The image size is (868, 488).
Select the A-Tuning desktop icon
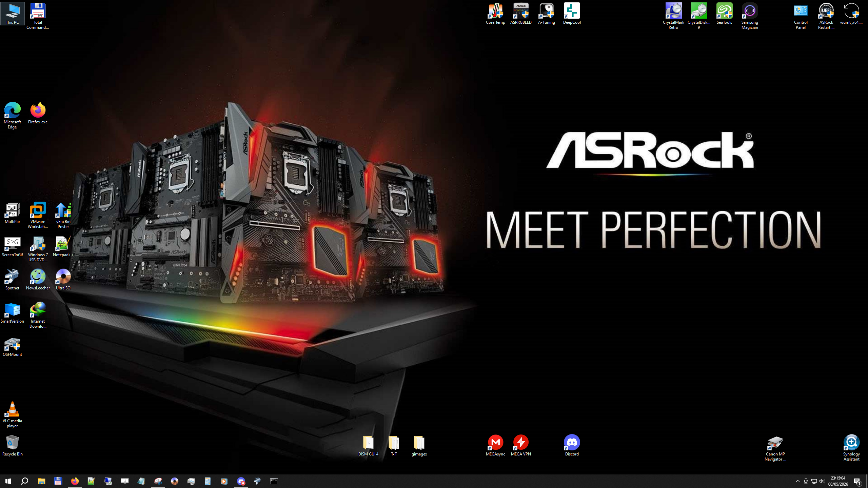(x=546, y=14)
